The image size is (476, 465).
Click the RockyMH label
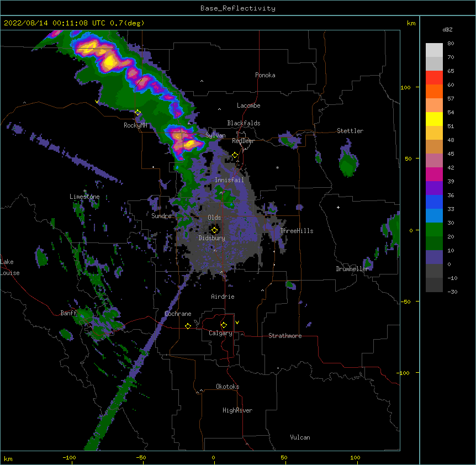pos(135,125)
